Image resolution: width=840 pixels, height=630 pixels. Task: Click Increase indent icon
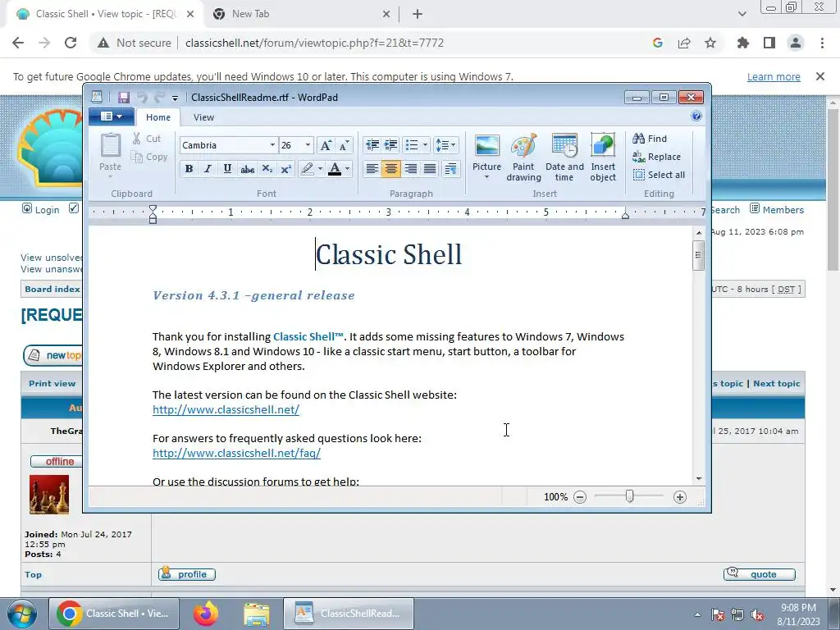(391, 144)
